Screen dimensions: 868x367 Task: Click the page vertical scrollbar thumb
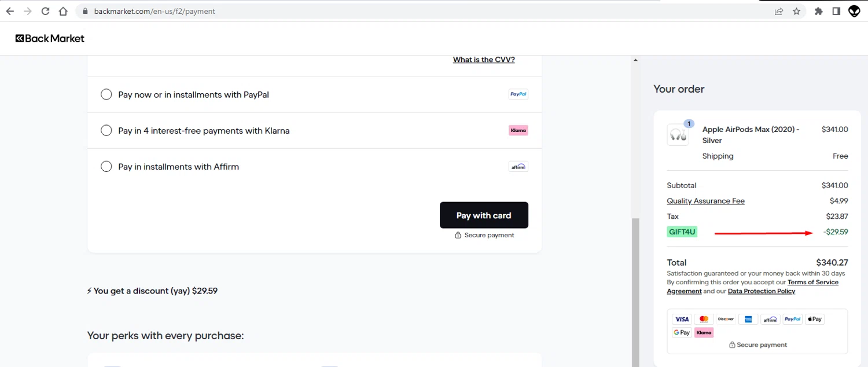pyautogui.click(x=635, y=291)
